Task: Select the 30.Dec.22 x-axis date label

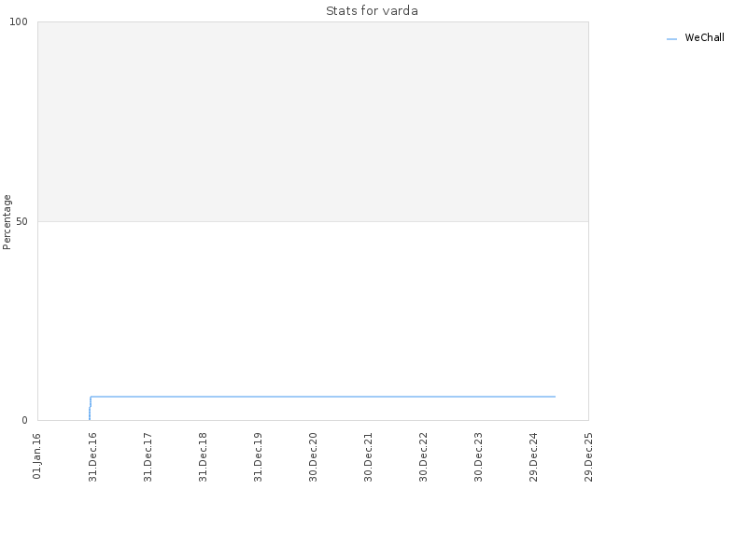Action: 424,456
